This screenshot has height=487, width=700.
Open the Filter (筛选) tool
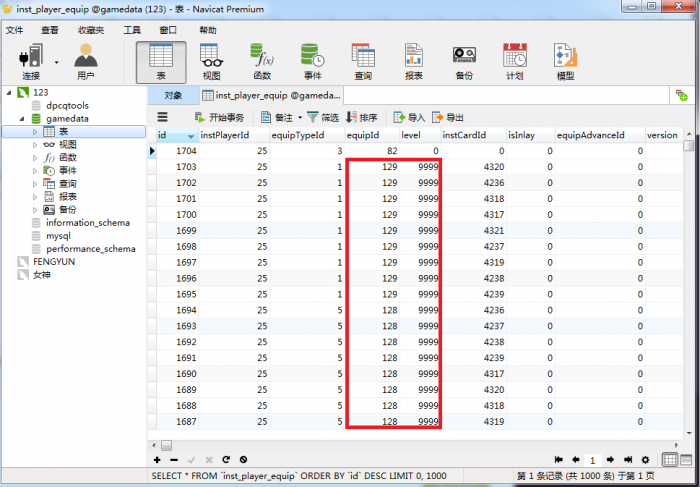323,117
